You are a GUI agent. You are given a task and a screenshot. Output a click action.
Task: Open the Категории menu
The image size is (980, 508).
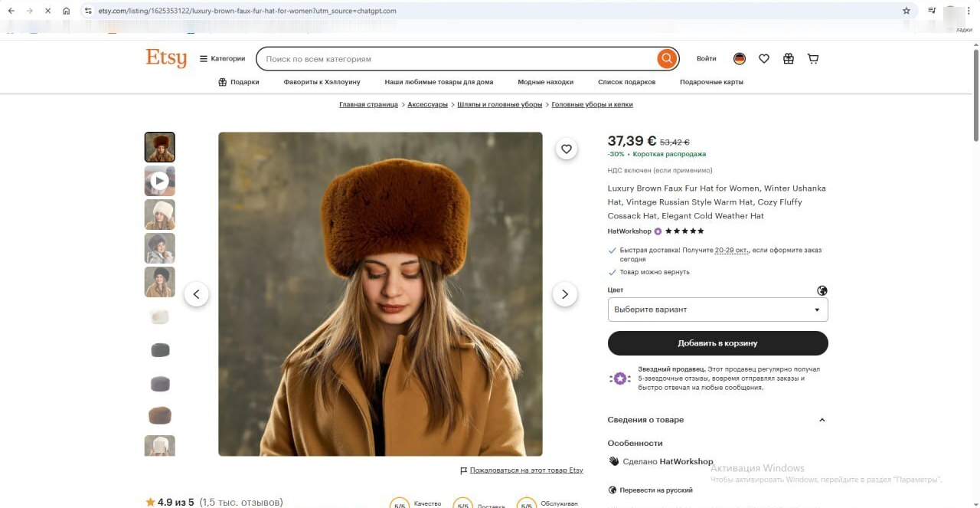click(x=222, y=59)
